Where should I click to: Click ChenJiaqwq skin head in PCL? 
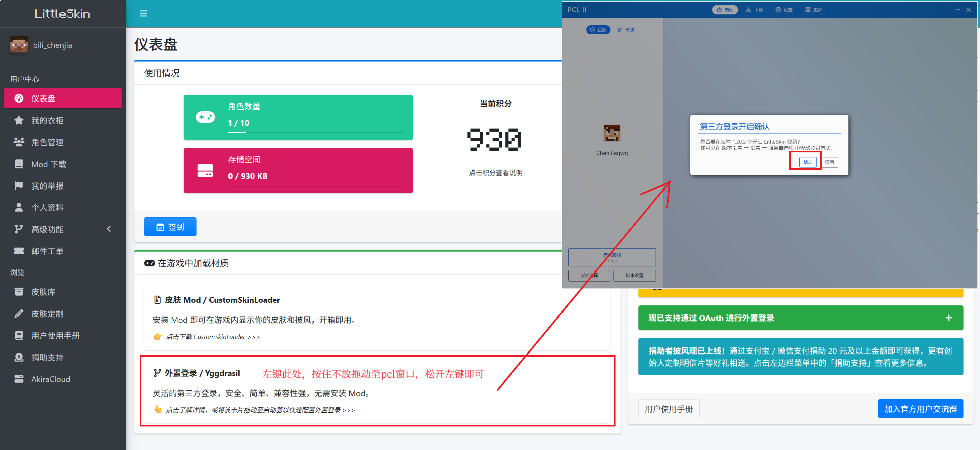pos(612,134)
